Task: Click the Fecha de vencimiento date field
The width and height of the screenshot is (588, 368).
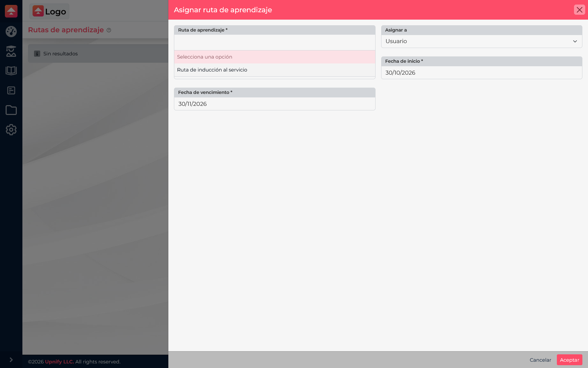Action: 275,104
